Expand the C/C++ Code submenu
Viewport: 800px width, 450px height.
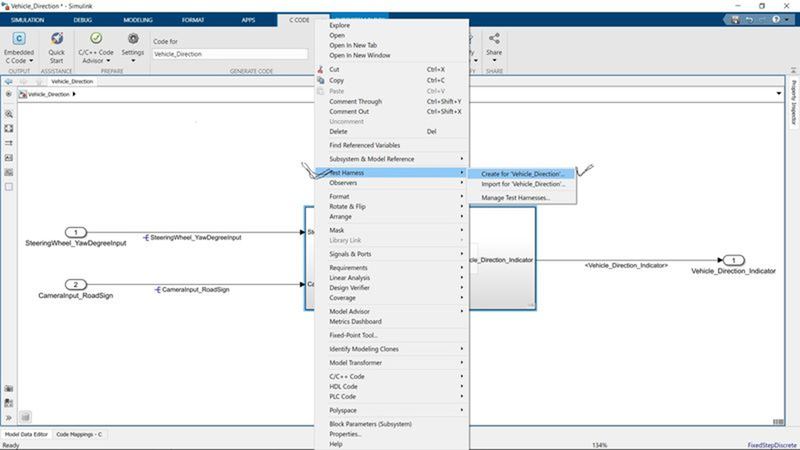(x=392, y=377)
